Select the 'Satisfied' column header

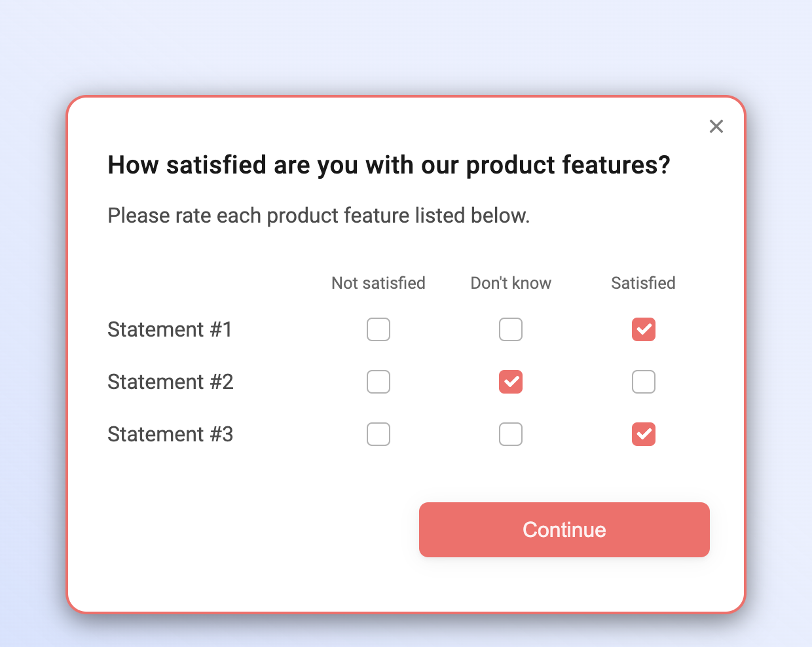[x=643, y=283]
